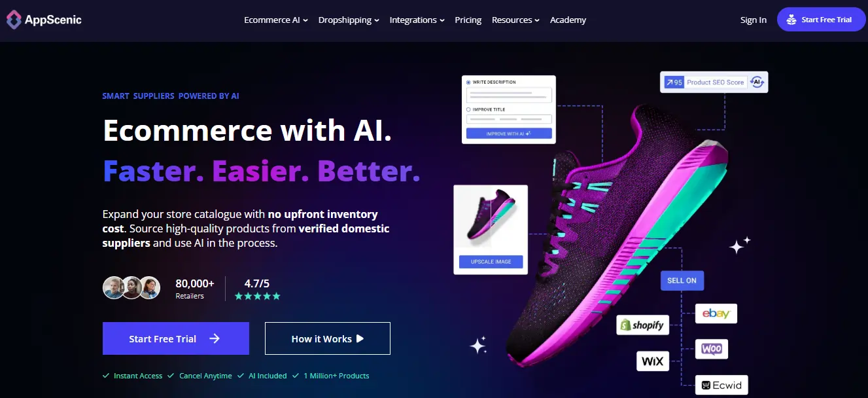The width and height of the screenshot is (868, 398).
Task: Click the AppScenic logo icon
Action: [14, 20]
